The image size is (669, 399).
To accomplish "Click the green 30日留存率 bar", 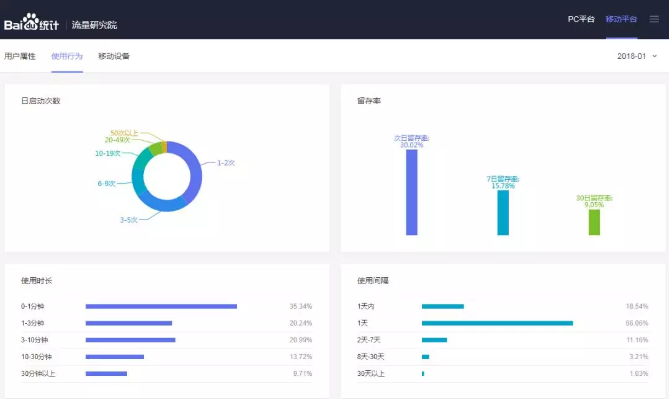I will tap(594, 222).
